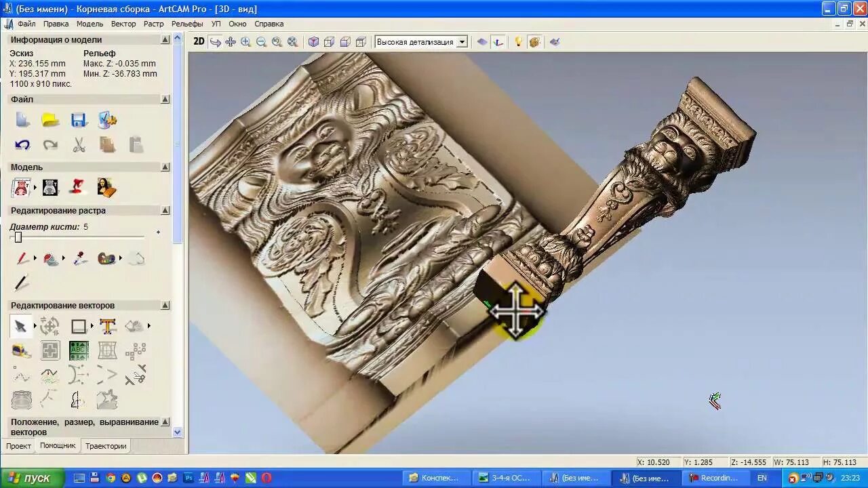The height and width of the screenshot is (488, 868).
Task: Click the EN language indicator
Action: [762, 478]
